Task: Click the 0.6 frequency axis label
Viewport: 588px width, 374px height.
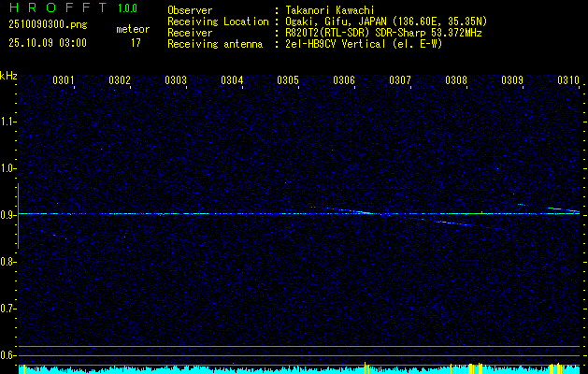Action: pos(8,355)
